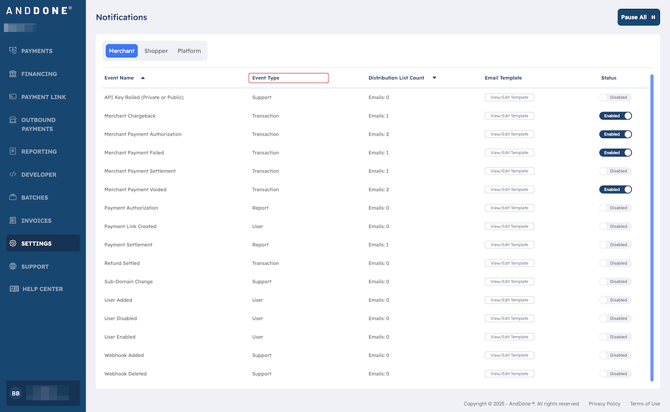Click the Status column header
Image resolution: width=670 pixels, height=412 pixels.
pyautogui.click(x=608, y=78)
